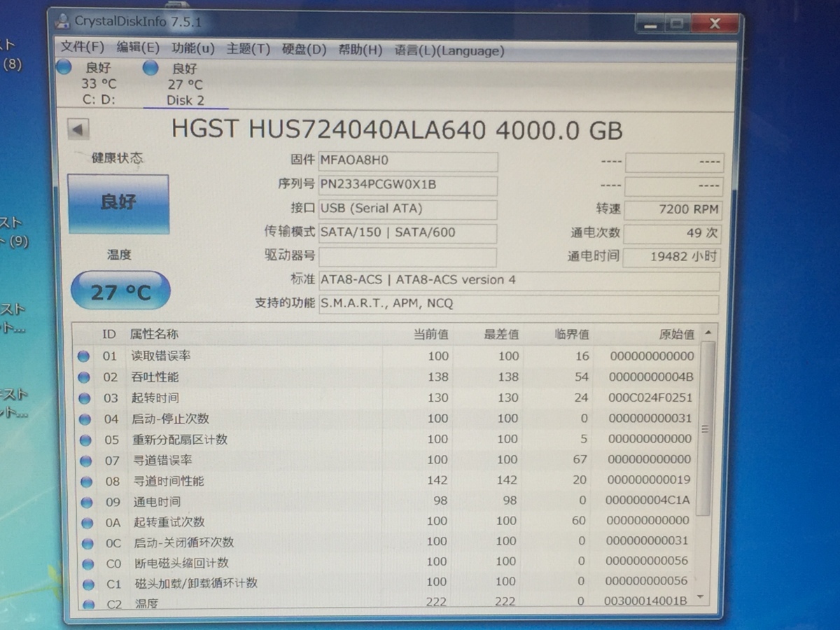Click the status dot of attribute 0A
840x630 pixels.
[x=87, y=523]
